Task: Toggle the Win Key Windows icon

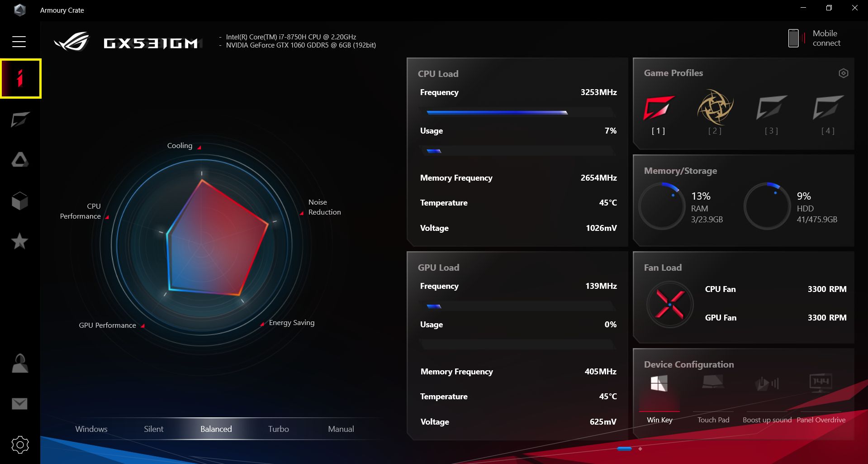Action: click(659, 383)
